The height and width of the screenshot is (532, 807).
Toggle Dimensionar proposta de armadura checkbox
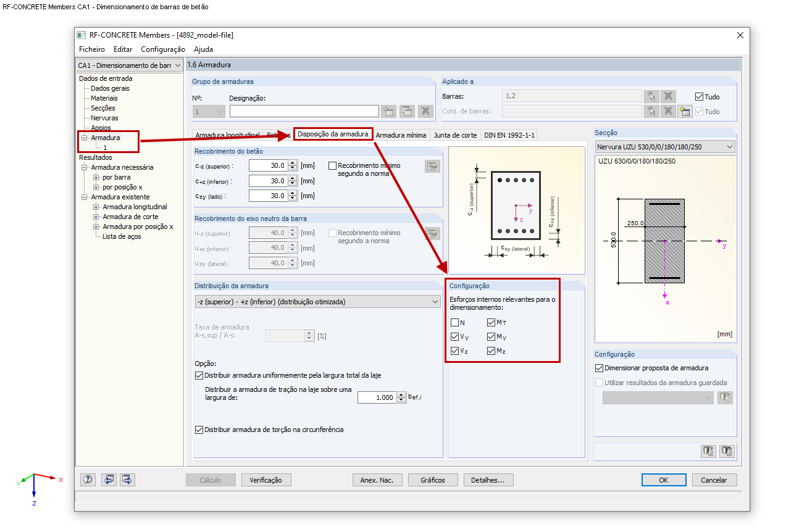pos(599,368)
